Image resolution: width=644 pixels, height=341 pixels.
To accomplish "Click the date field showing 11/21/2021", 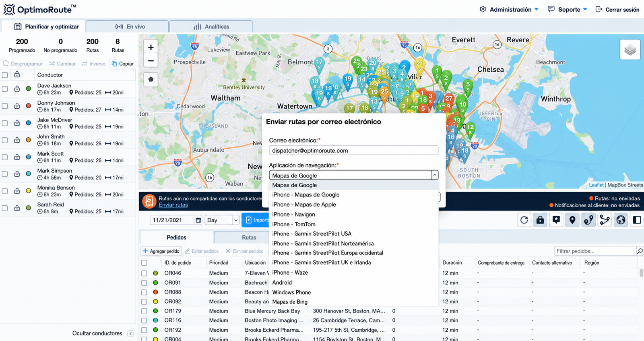I will coord(172,220).
